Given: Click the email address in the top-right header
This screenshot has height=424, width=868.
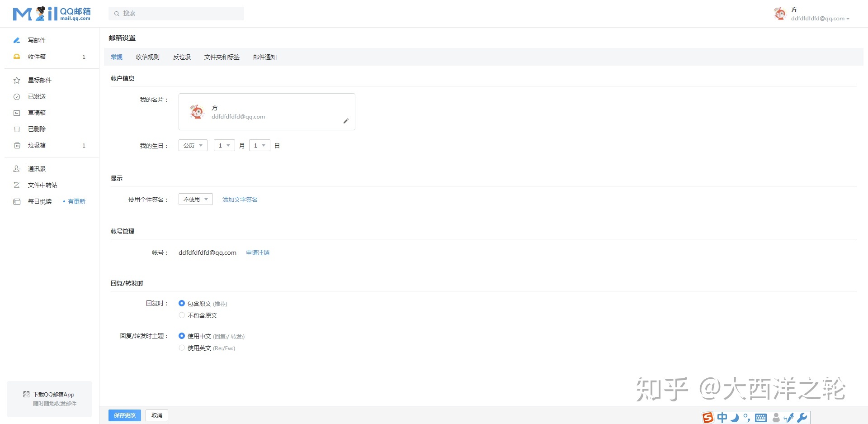Looking at the screenshot, I should click(818, 19).
